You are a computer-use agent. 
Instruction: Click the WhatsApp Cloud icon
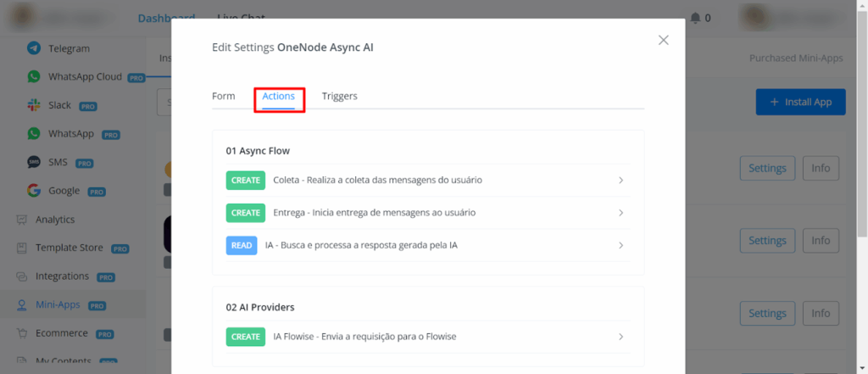tap(34, 76)
